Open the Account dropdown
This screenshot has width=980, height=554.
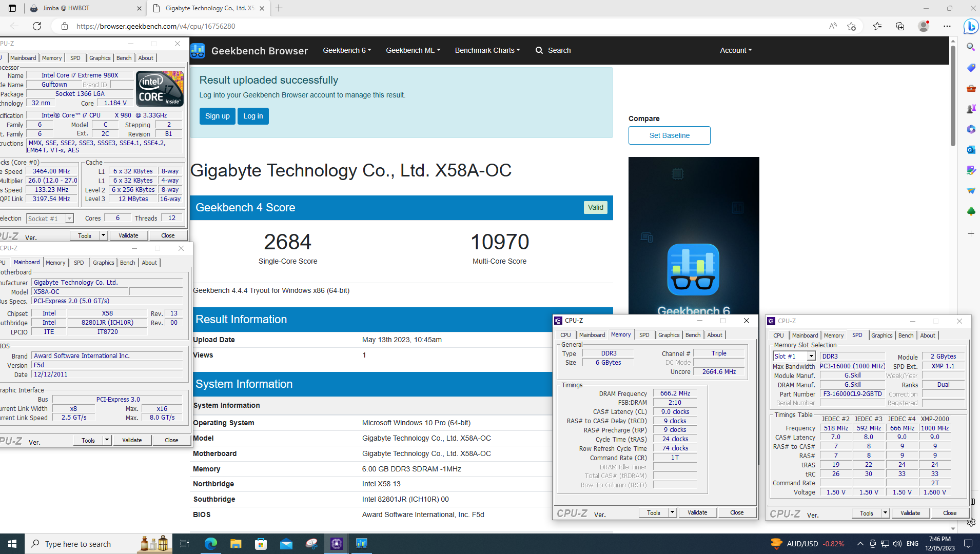736,50
